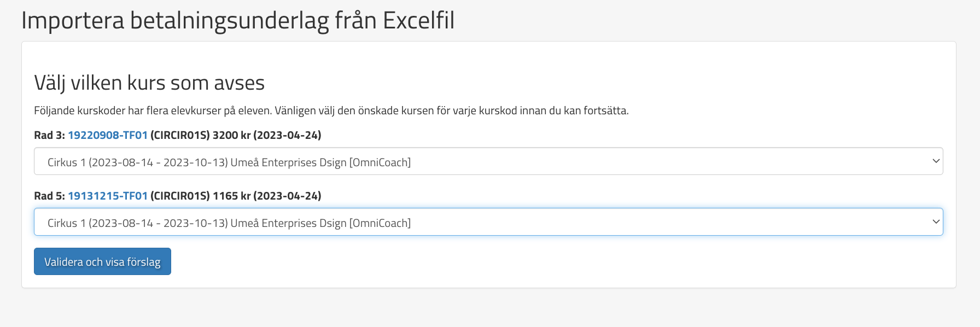The image size is (980, 327).
Task: Click the Importera betalningsunderlag från Excelfil heading
Action: pos(238,21)
